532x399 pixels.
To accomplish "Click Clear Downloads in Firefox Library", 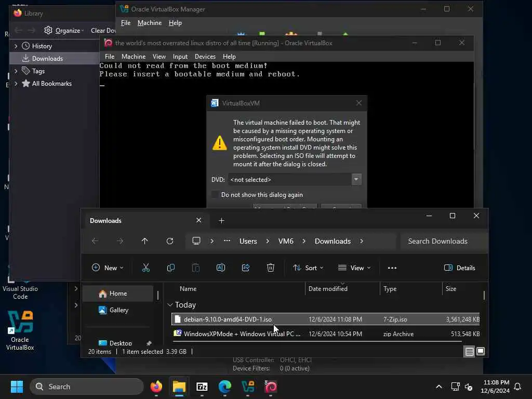I will pos(103,30).
